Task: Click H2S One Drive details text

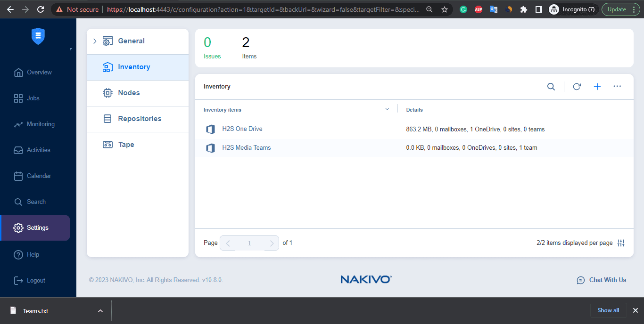Action: [475, 129]
